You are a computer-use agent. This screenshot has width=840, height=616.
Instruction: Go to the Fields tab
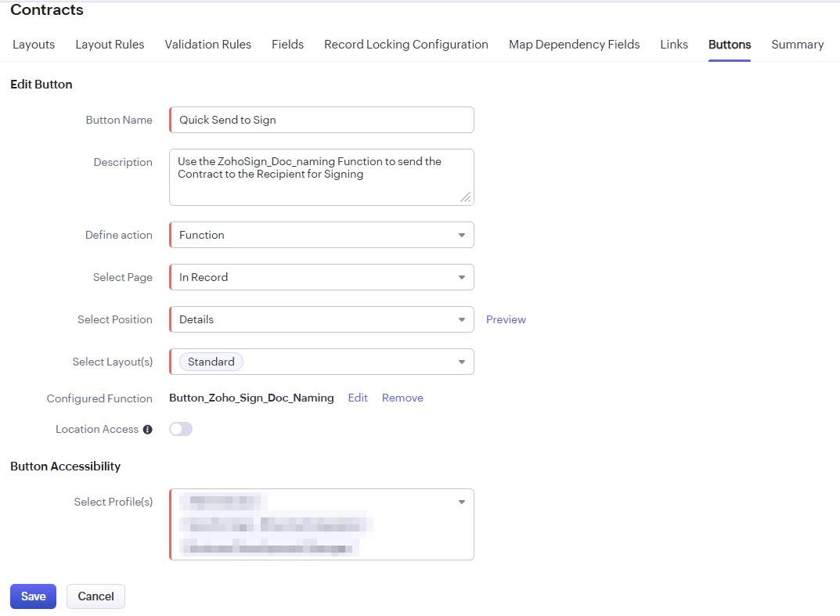(287, 45)
